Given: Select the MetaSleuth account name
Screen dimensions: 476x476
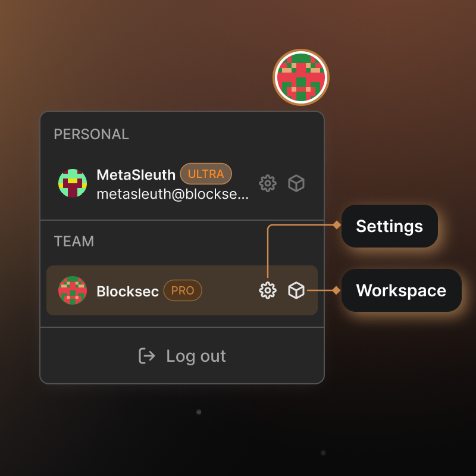Looking at the screenshot, I should (136, 175).
